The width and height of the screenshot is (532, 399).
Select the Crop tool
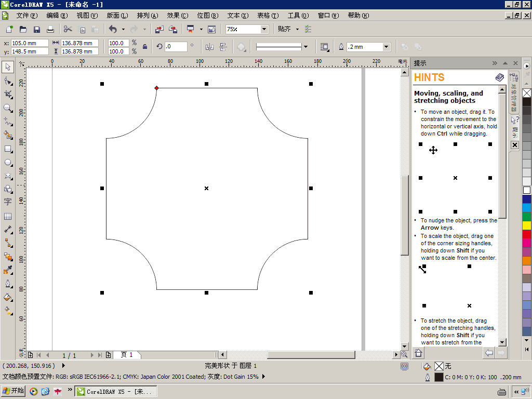pos(8,94)
